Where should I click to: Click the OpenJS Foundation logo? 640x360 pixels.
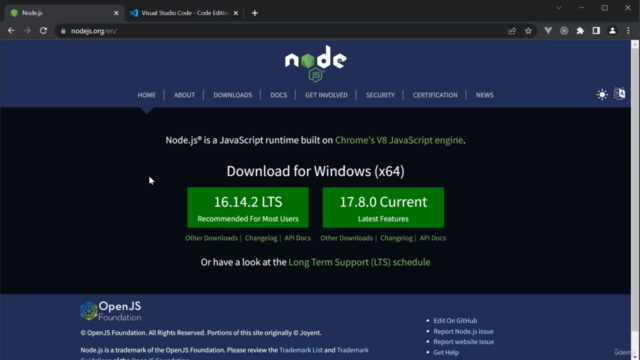point(111,311)
